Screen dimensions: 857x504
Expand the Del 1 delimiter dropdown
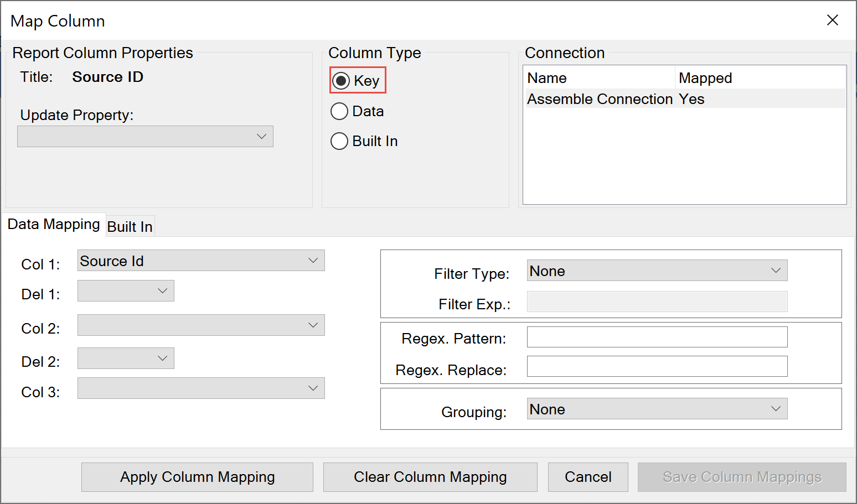pyautogui.click(x=126, y=290)
